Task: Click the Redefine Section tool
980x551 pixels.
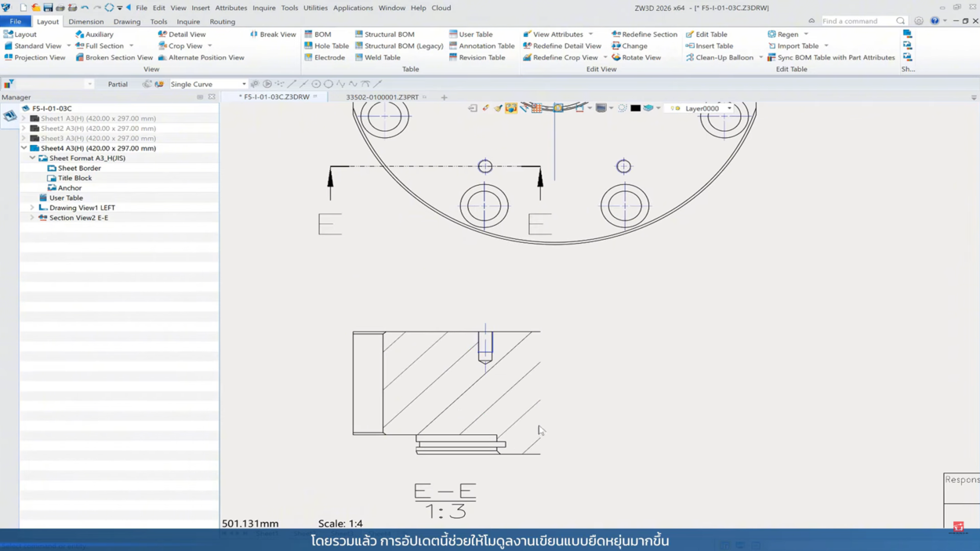Action: (644, 34)
